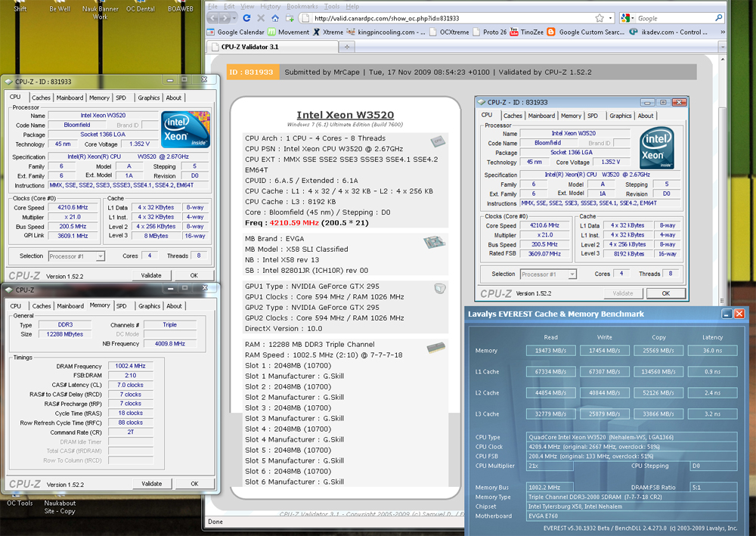Click the search magnifier icon
The image size is (756, 536).
point(719,18)
